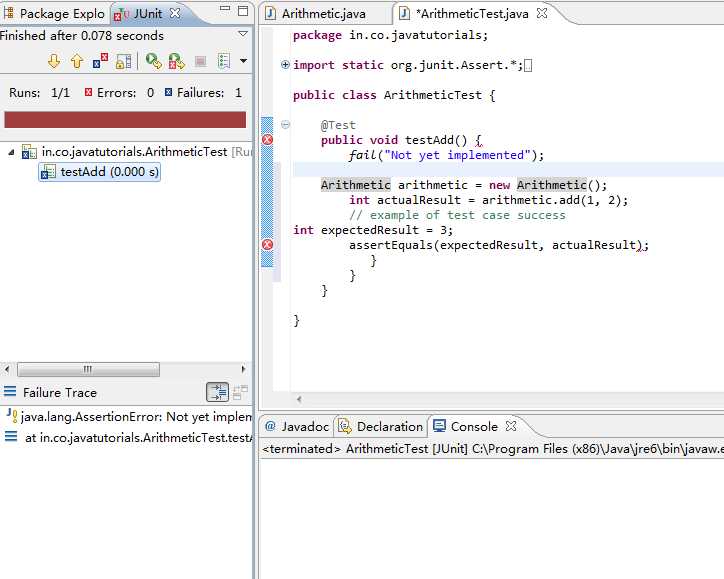Expand the folded import statements
The width and height of the screenshot is (724, 579).
285,65
